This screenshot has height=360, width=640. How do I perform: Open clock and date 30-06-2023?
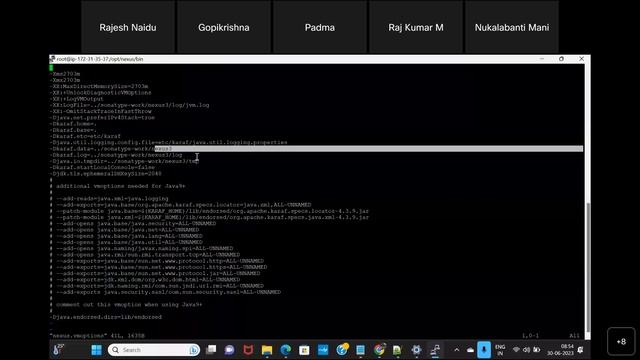560,350
